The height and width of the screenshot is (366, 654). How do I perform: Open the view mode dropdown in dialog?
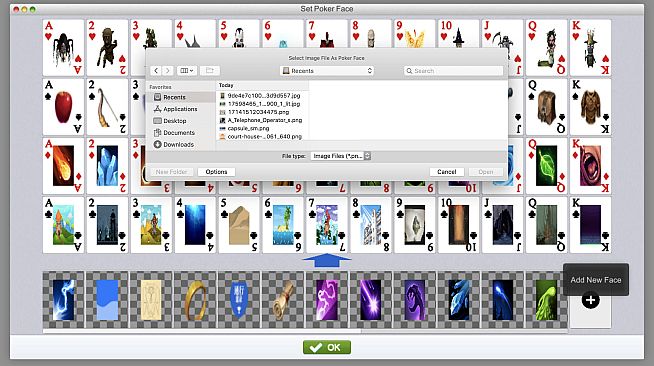pyautogui.click(x=186, y=71)
